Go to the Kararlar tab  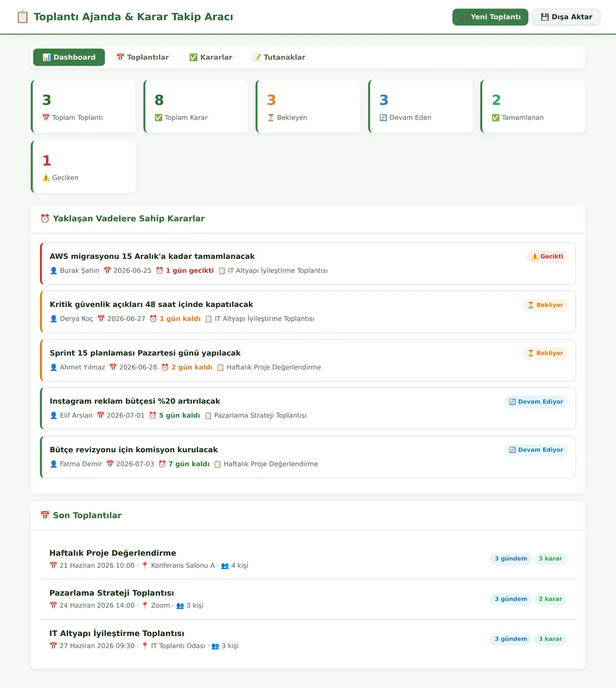(211, 57)
